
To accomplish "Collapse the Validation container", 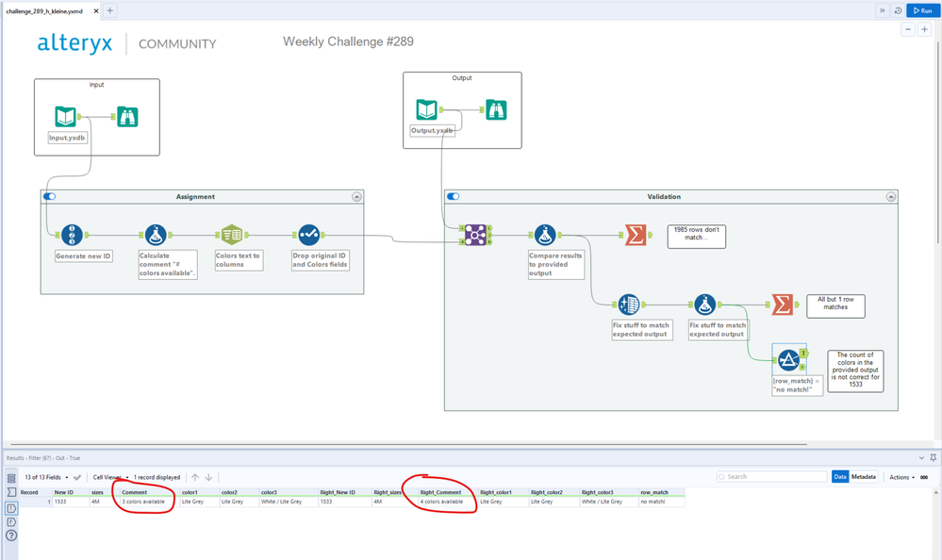I will (891, 196).
